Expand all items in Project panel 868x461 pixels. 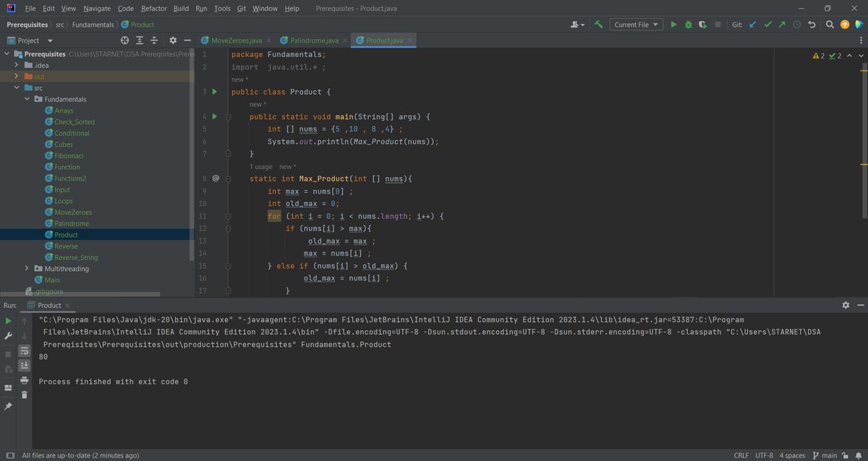coord(140,40)
